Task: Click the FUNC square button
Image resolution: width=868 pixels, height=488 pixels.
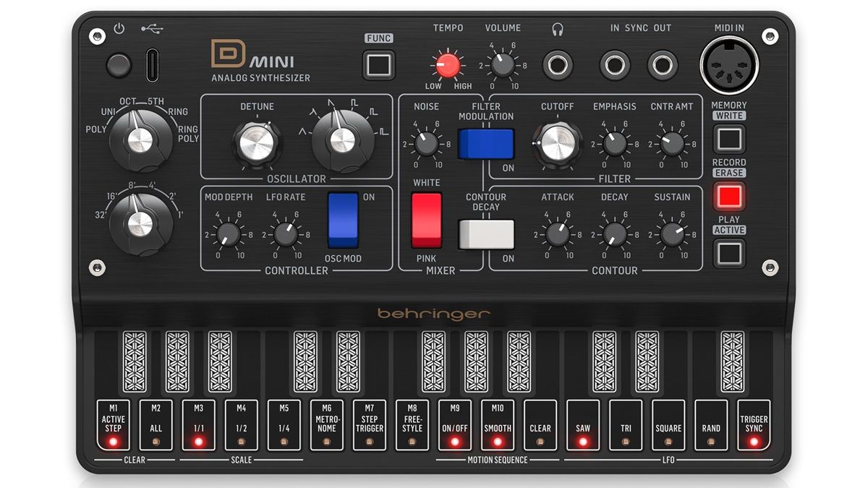Action: pyautogui.click(x=378, y=65)
